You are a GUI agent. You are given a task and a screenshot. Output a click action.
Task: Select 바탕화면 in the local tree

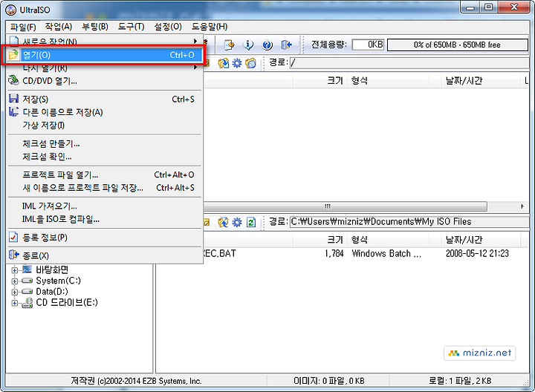[52, 269]
